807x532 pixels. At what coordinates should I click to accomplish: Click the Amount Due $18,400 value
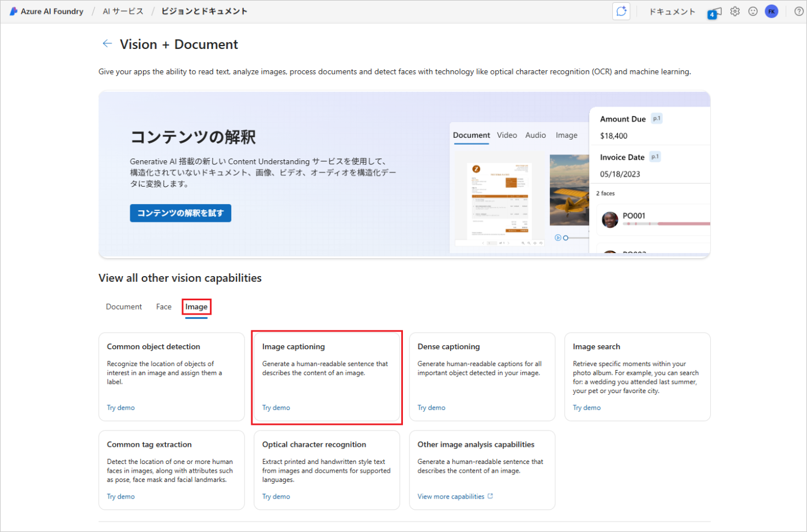click(x=614, y=136)
